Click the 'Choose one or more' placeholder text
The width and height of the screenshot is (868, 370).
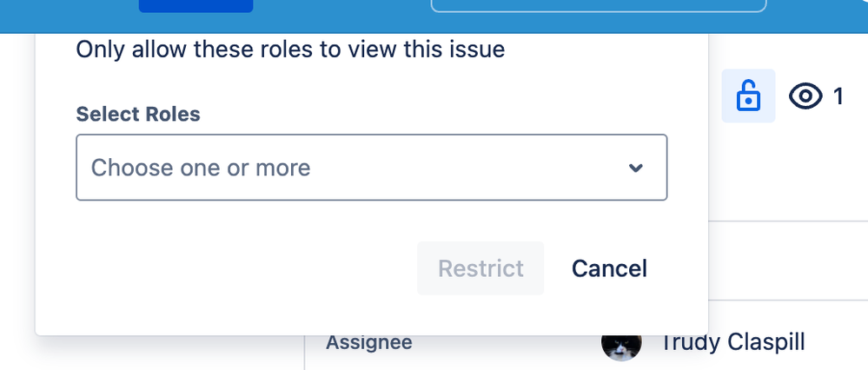coord(201,168)
